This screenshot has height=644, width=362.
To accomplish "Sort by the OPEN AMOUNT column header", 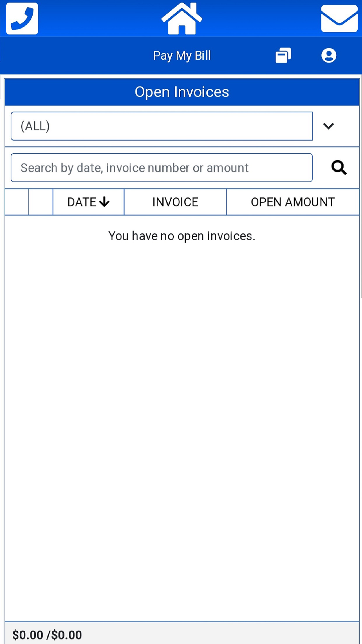I will click(x=293, y=202).
